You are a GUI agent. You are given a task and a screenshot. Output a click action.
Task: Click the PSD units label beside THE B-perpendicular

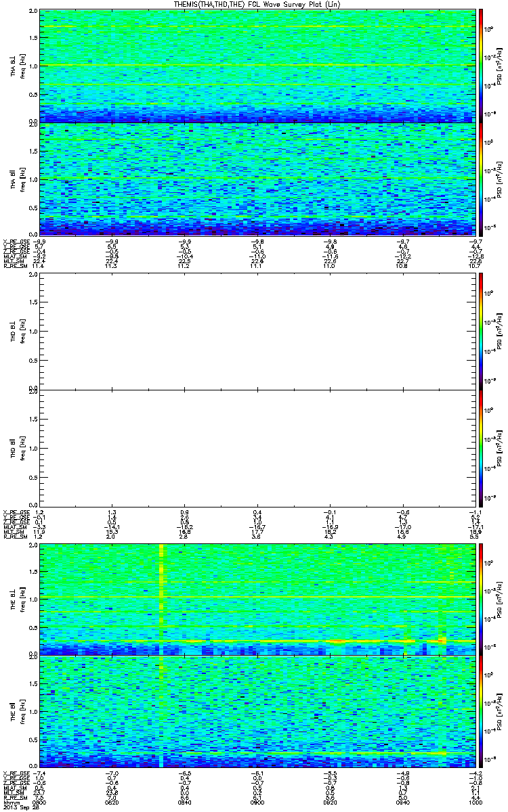pos(499,599)
